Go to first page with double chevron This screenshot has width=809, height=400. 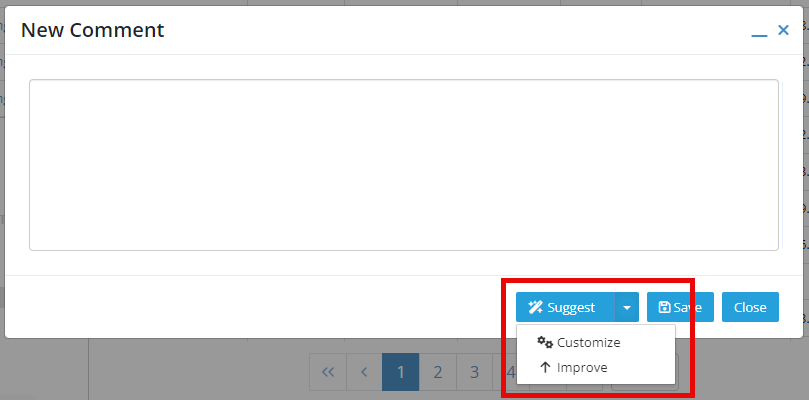tap(328, 372)
